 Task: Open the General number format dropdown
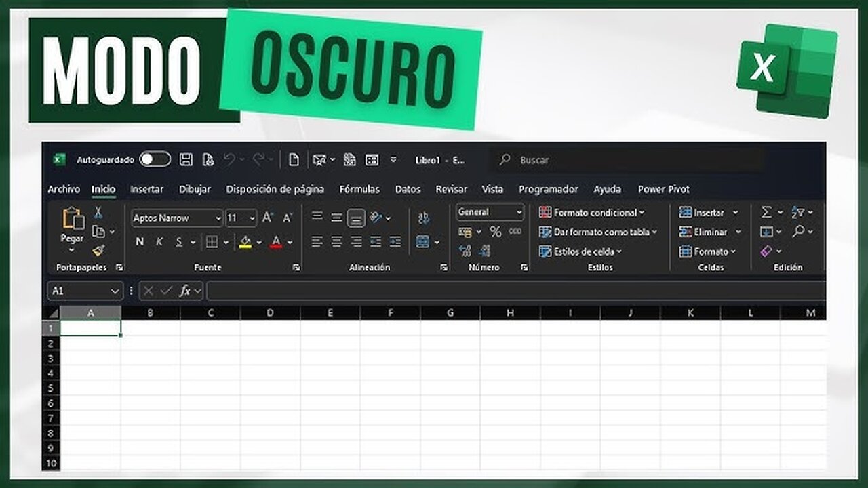tap(519, 212)
